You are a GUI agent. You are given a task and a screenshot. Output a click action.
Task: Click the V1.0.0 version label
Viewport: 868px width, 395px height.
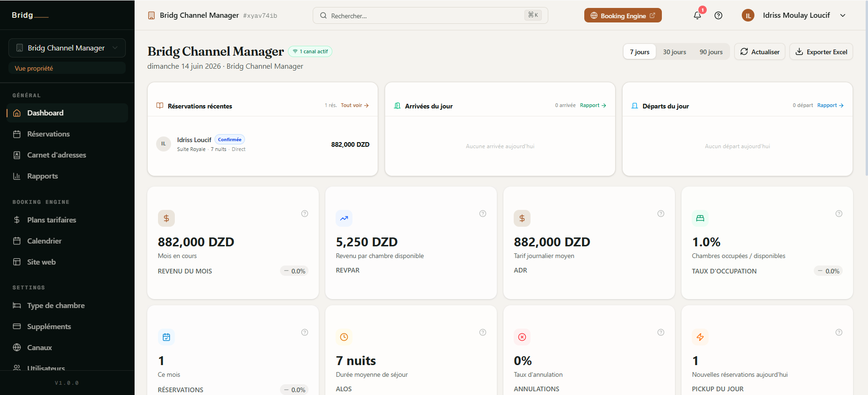(x=67, y=383)
